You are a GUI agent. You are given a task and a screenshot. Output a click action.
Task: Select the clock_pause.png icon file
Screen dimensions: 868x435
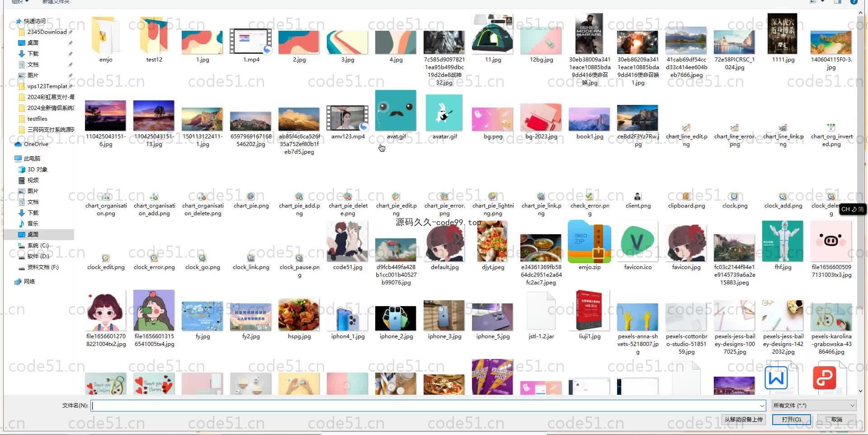[x=299, y=258]
